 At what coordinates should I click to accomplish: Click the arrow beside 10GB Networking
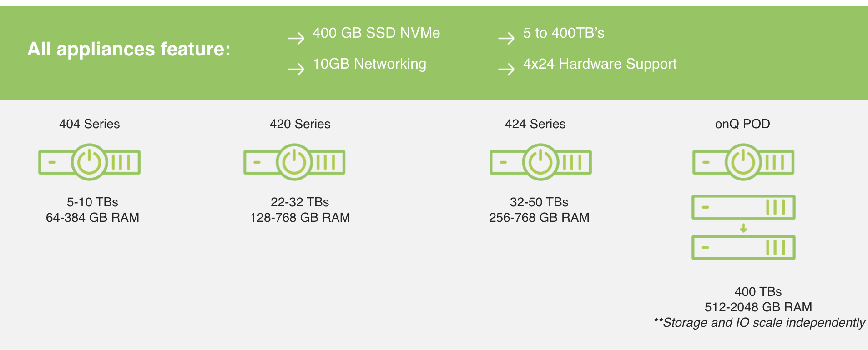[296, 69]
